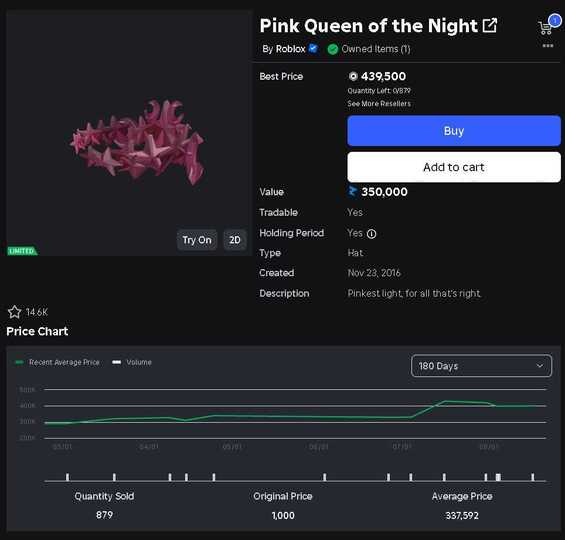Screen dimensions: 565x540
Task: Toggle Recent Average Price legend series
Action: coord(58,362)
